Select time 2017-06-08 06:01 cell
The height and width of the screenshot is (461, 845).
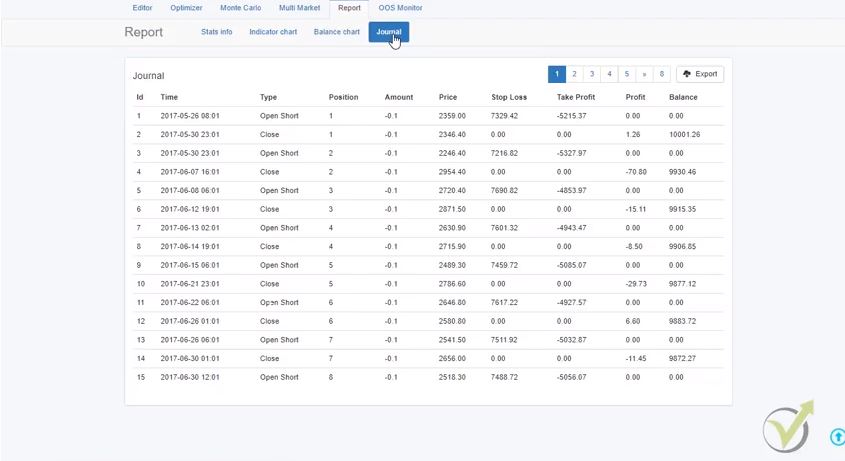[x=190, y=190]
